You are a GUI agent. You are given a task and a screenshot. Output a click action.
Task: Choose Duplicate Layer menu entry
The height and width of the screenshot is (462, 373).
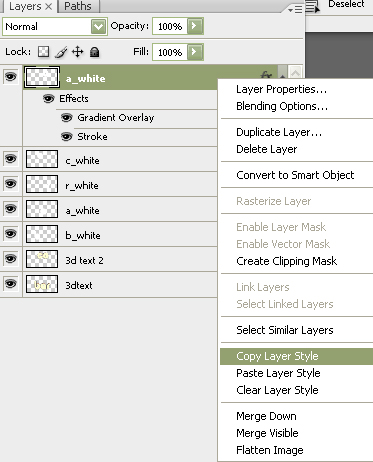click(x=279, y=132)
